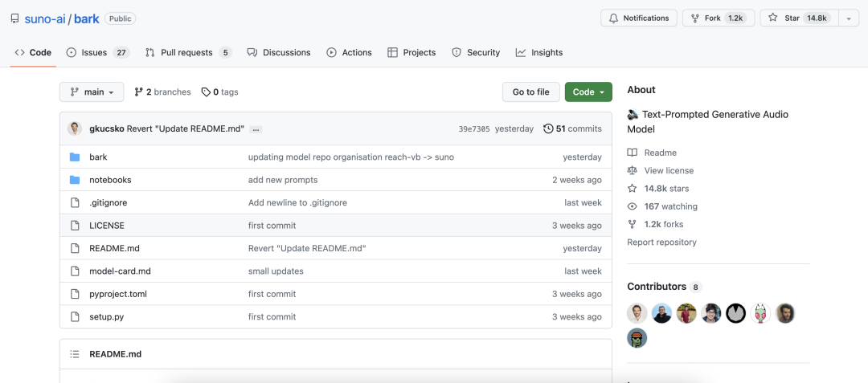Open the notebooks folder
The image size is (868, 383).
(110, 180)
